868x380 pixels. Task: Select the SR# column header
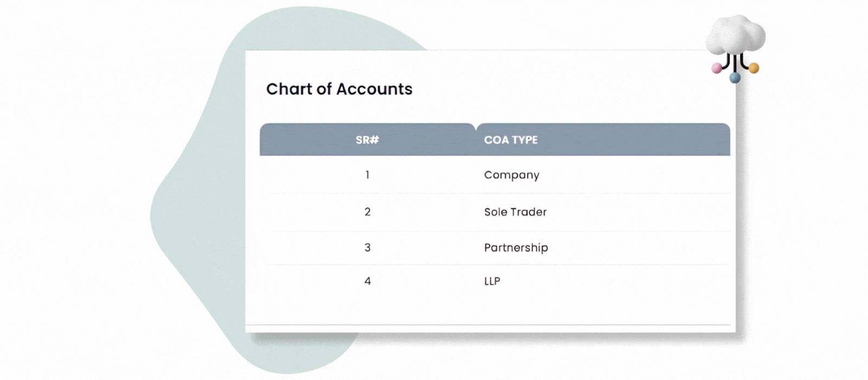click(367, 140)
